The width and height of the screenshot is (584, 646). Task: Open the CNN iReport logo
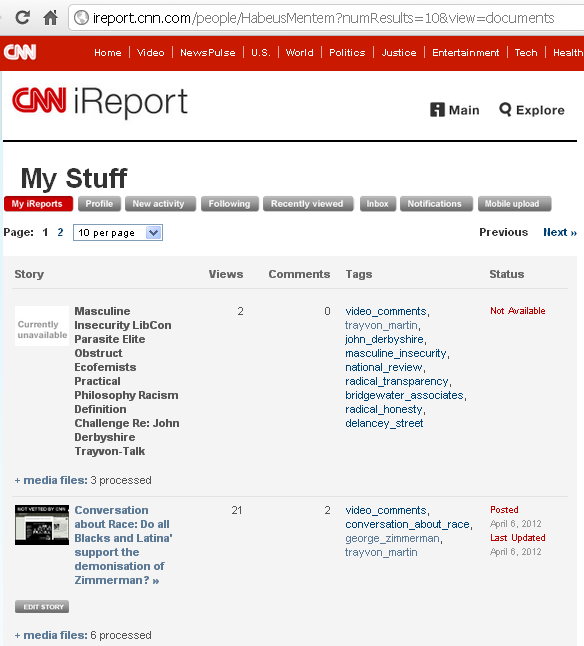[100, 102]
